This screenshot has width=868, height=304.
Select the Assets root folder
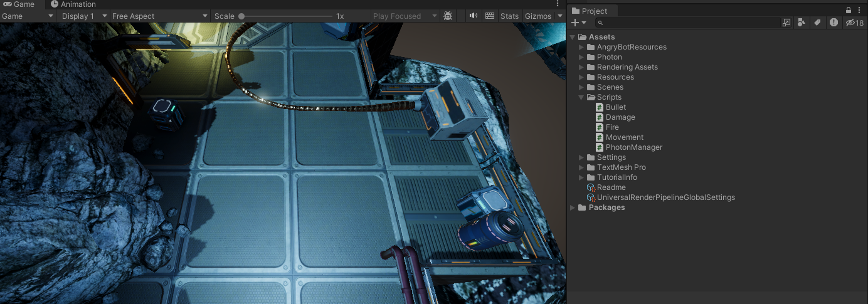[596, 37]
